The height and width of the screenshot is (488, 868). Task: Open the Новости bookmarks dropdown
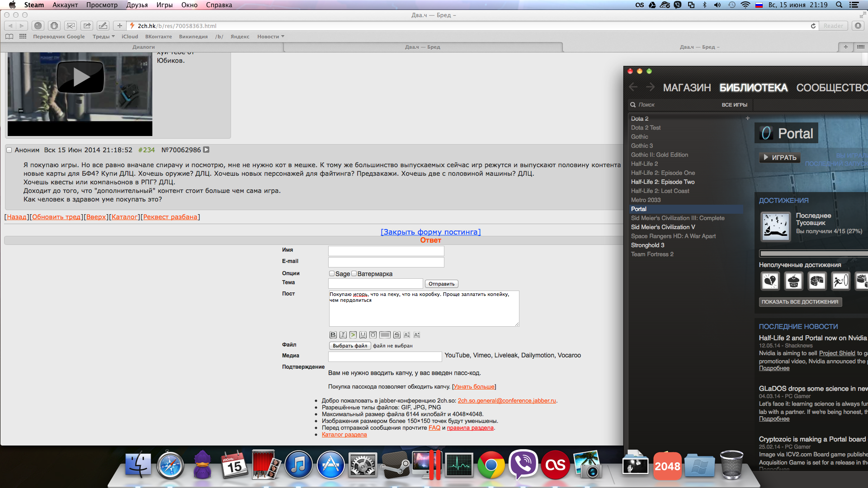[270, 37]
